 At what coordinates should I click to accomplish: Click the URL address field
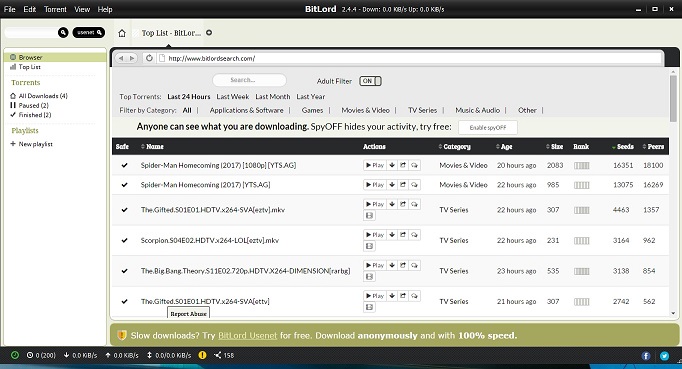[x=409, y=58]
